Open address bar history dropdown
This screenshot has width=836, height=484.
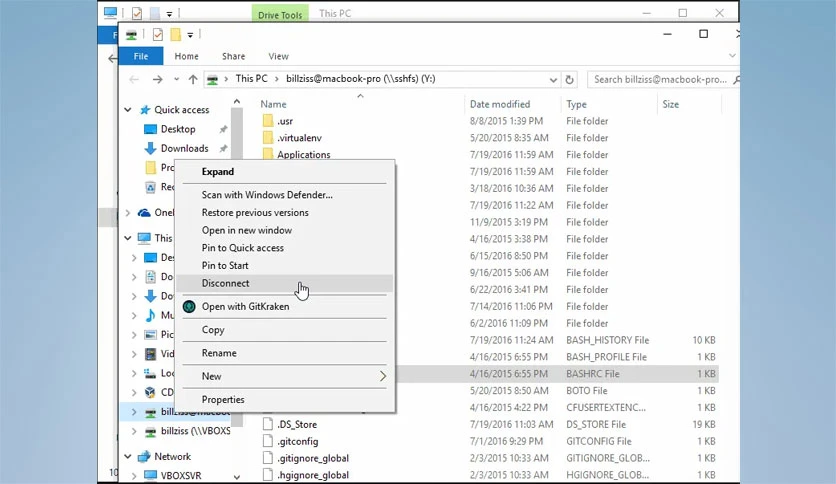click(x=553, y=80)
